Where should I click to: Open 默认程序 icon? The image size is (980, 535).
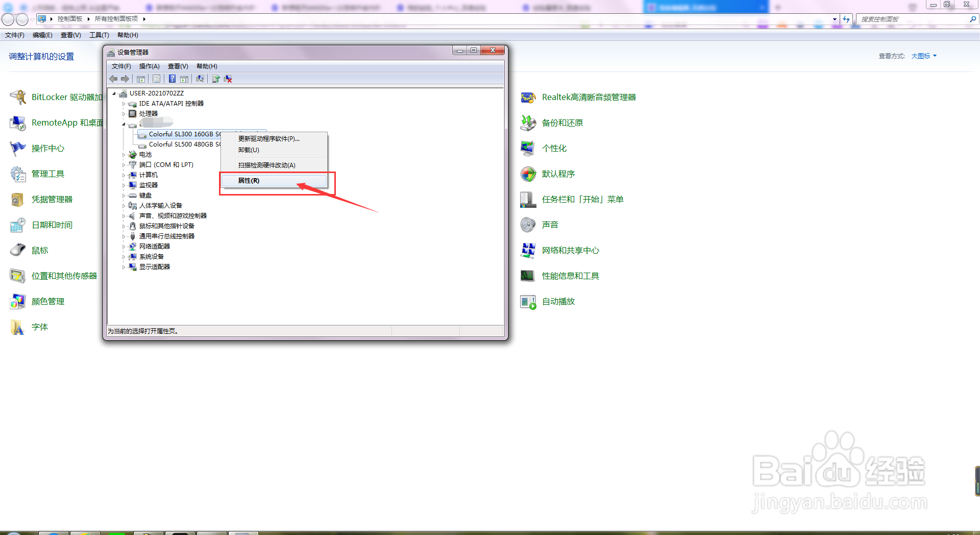click(x=528, y=174)
